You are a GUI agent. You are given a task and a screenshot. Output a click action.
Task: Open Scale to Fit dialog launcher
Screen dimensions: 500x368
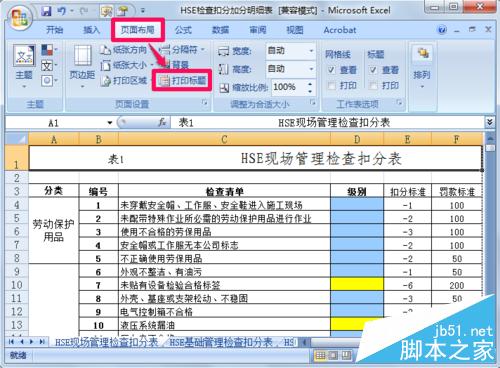[313, 103]
